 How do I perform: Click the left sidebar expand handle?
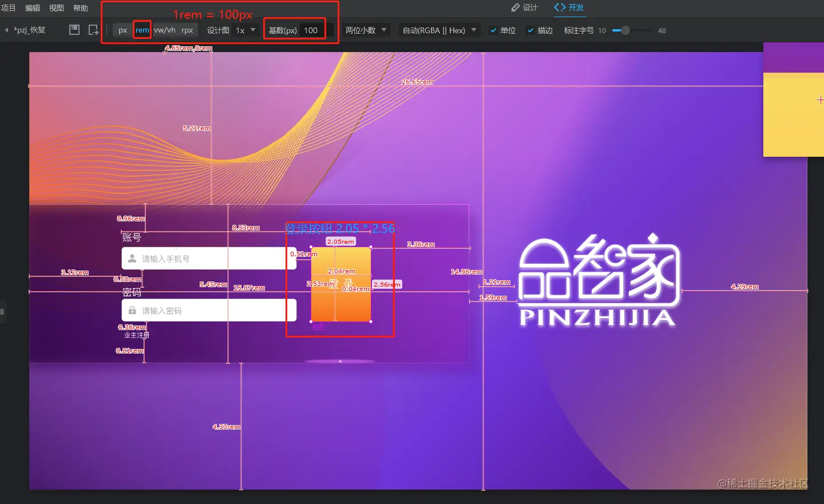[x=2, y=312]
